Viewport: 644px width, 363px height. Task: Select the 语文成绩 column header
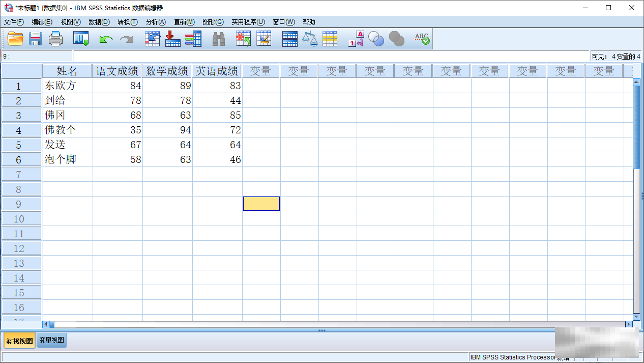coord(118,71)
